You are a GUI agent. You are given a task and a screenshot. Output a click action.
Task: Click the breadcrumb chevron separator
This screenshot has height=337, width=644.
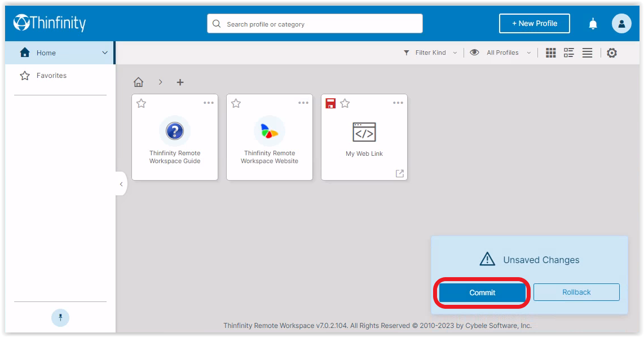coord(161,82)
